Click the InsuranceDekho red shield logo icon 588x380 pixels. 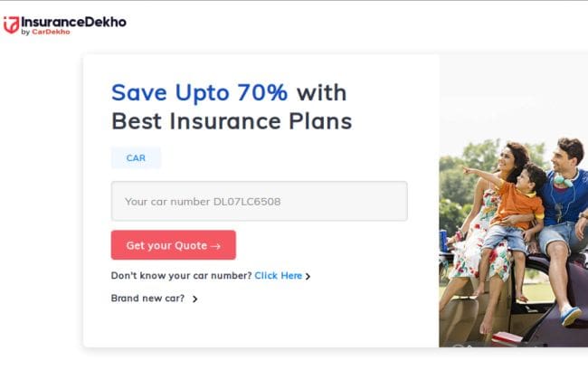(x=11, y=24)
